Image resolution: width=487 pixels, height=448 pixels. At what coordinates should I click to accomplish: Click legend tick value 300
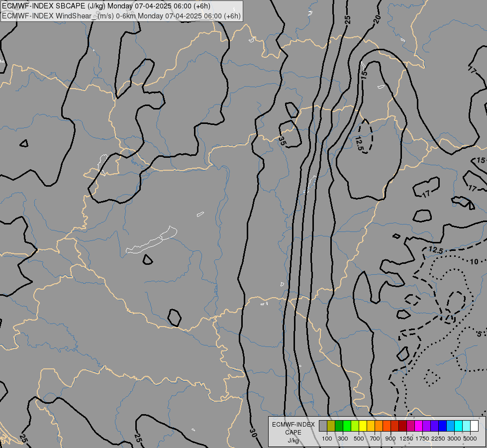343,439
